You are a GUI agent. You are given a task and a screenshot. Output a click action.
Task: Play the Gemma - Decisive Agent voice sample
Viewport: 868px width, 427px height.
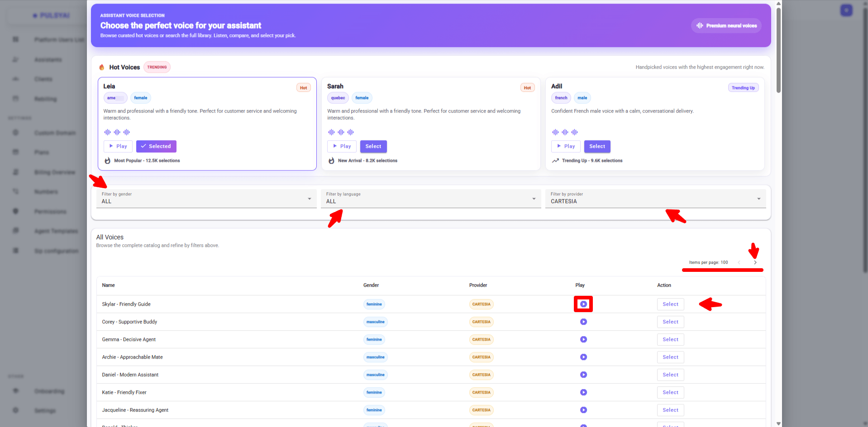point(583,339)
